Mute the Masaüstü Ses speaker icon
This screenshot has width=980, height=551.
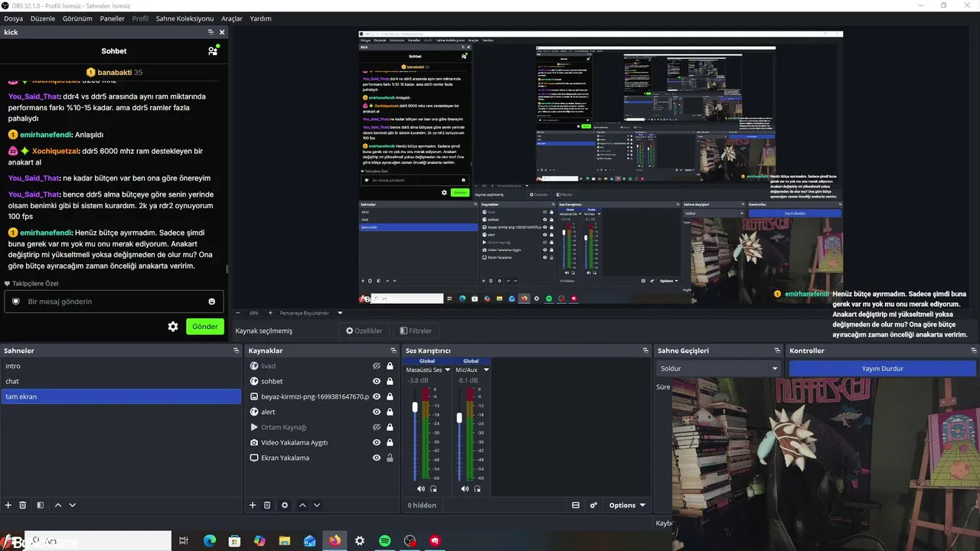420,488
